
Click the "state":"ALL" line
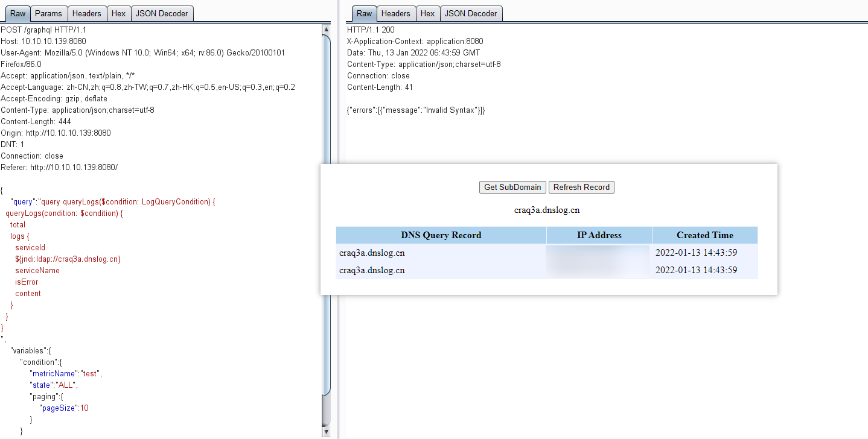(x=54, y=385)
